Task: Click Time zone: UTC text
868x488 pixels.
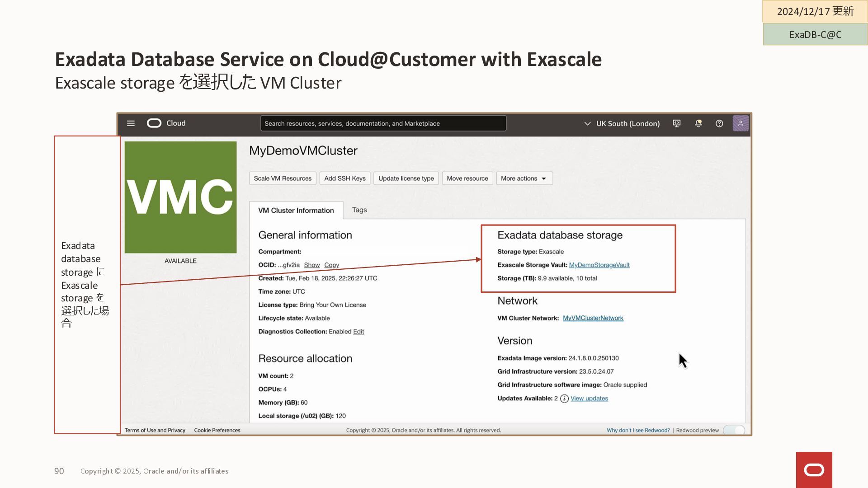Action: (281, 291)
